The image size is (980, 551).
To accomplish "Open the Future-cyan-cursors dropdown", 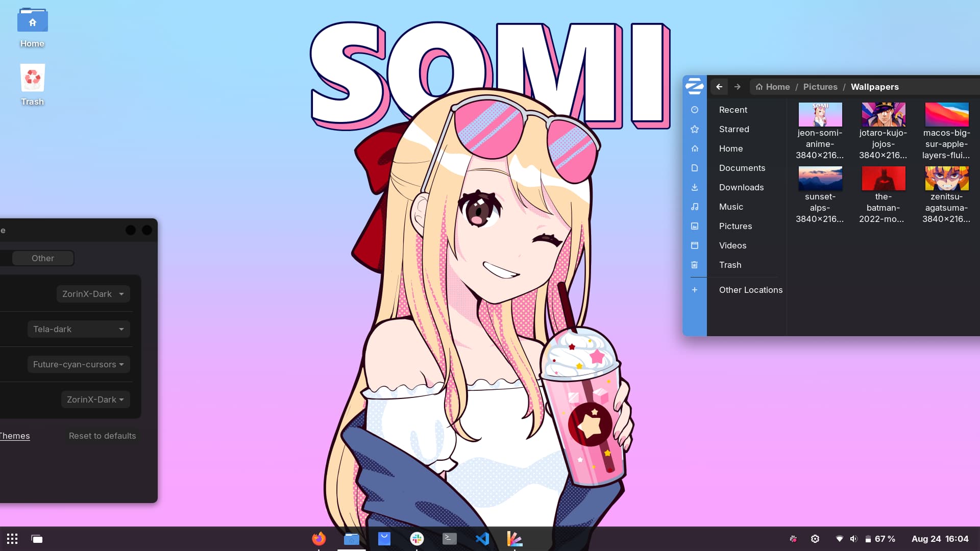I will 79,364.
